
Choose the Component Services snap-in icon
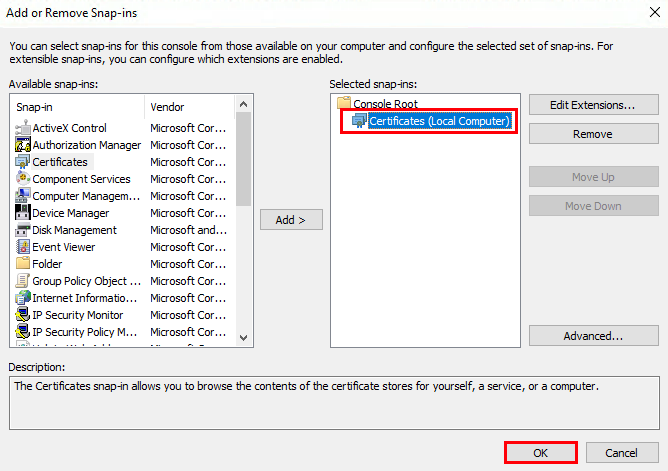(23, 179)
